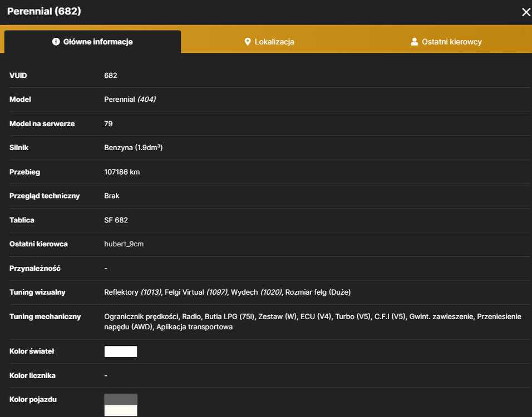Click the Reflektory (1013) tuning entry

[132, 292]
